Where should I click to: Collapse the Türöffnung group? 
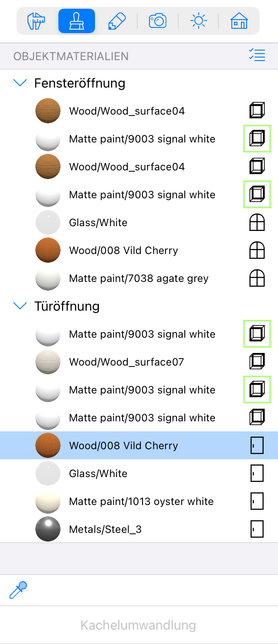(x=20, y=306)
